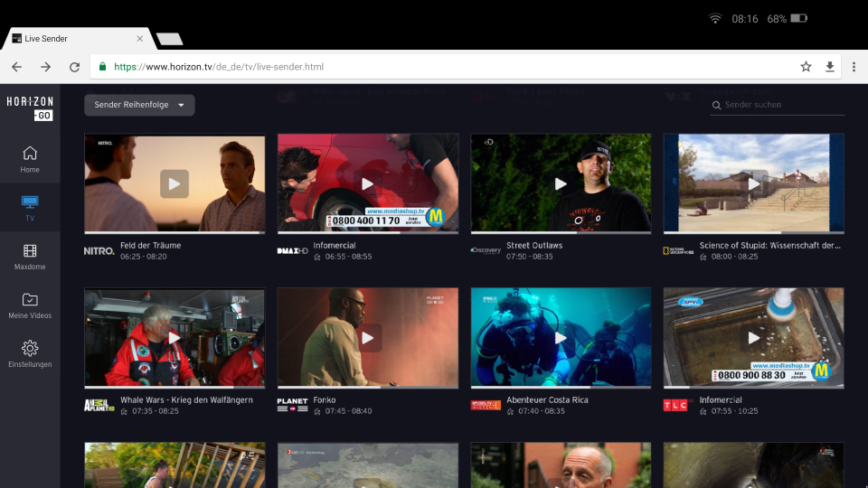The image size is (868, 488).
Task: Open the bottom-row thumbnail with wooden railing
Action: pos(175,465)
